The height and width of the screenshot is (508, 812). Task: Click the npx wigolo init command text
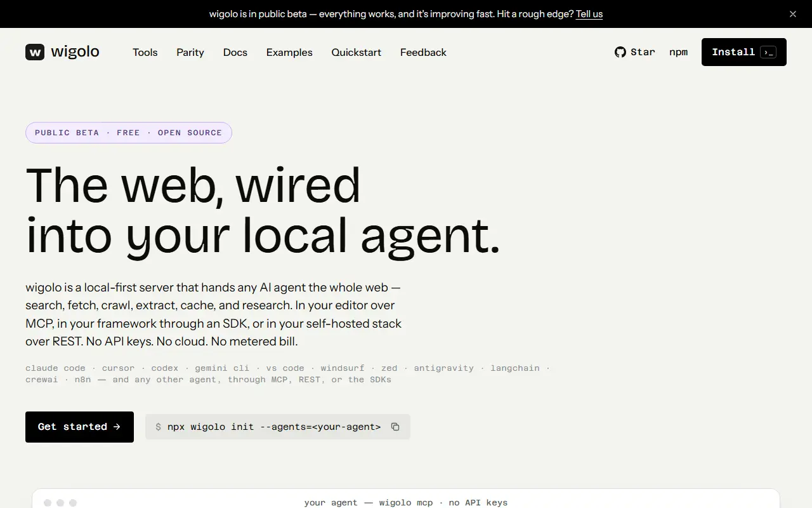[x=274, y=427]
